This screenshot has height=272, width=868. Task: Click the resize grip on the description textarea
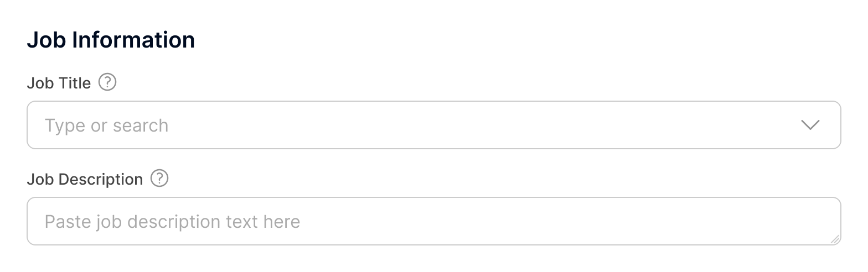pyautogui.click(x=835, y=239)
